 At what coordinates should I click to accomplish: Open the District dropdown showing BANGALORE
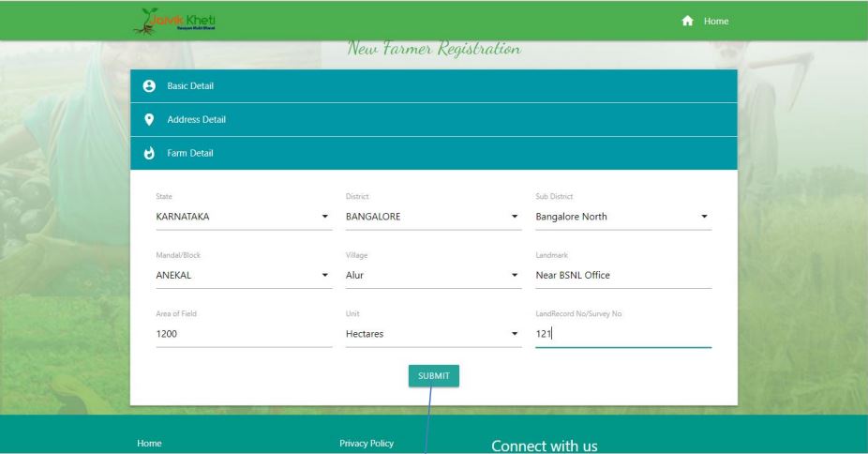coord(433,217)
